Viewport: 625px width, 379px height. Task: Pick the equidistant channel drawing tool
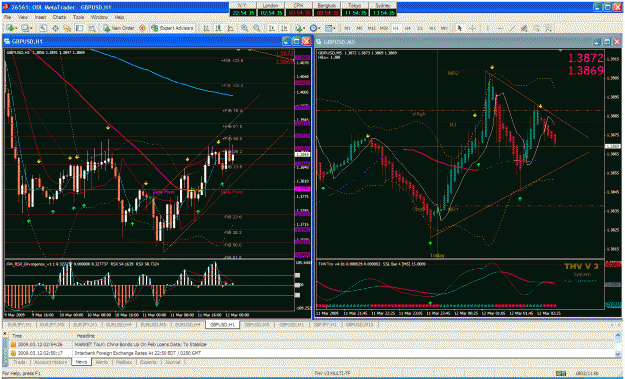pos(524,28)
